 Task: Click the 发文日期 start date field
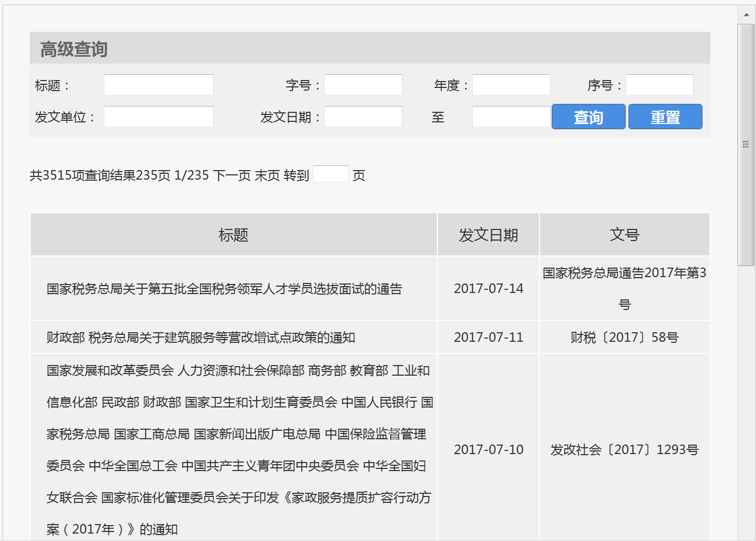tap(363, 117)
